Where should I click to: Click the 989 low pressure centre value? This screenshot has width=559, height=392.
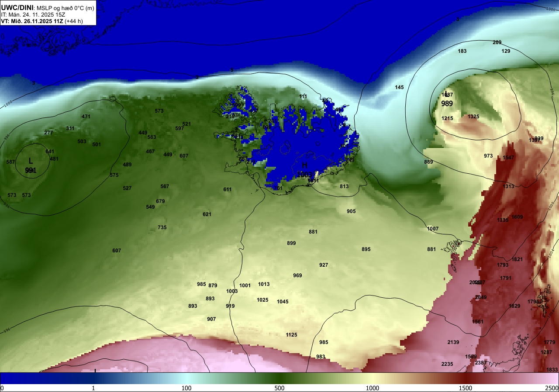447,103
